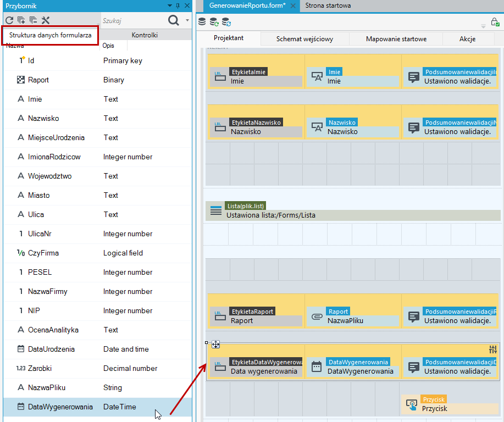Click the database with blue sync icon
Screen dimensions: 504x422
click(x=226, y=22)
